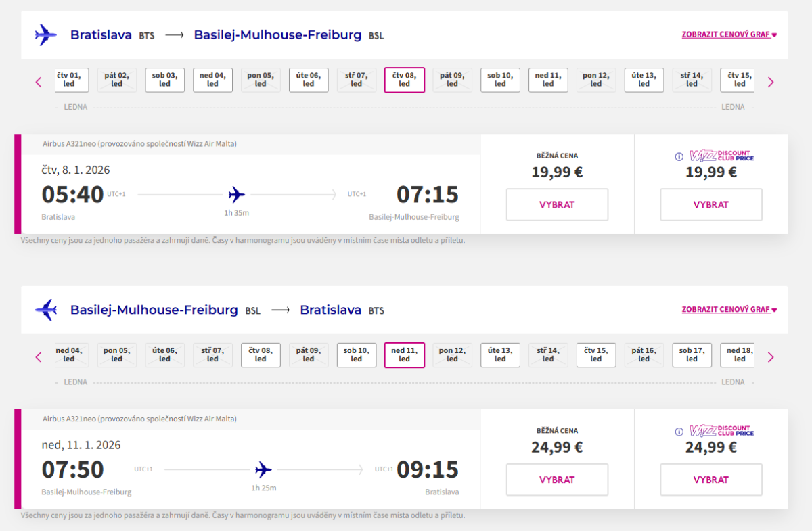
Task: Choose the 19,99 € regular price outbound fare
Action: (557, 204)
